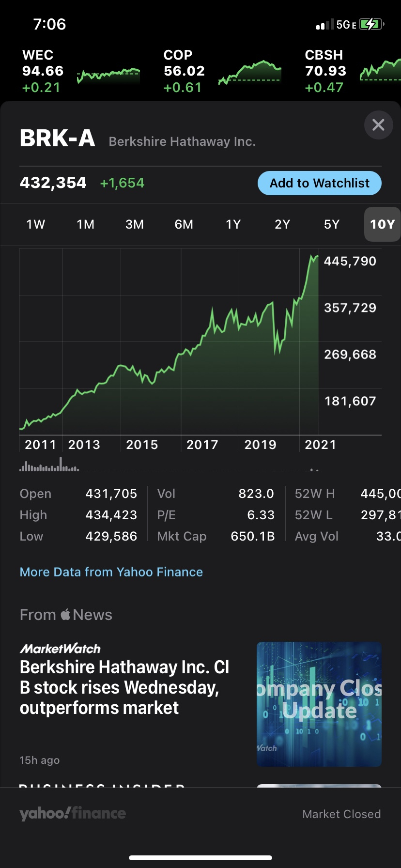Open the COP mini sparkline chart
The image size is (401, 868).
250,73
